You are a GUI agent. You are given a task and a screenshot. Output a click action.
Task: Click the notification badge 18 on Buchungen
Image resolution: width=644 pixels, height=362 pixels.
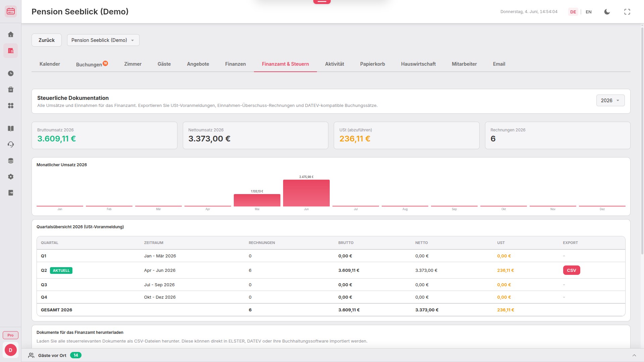point(105,63)
